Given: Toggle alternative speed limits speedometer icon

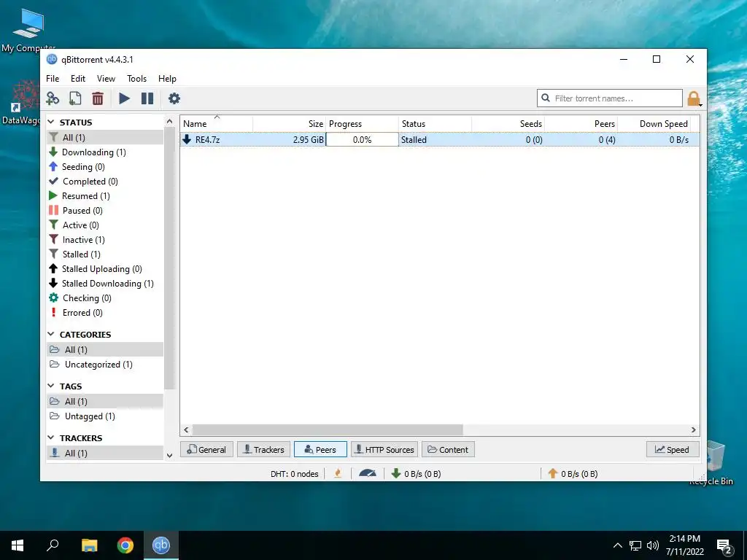Looking at the screenshot, I should [x=368, y=474].
